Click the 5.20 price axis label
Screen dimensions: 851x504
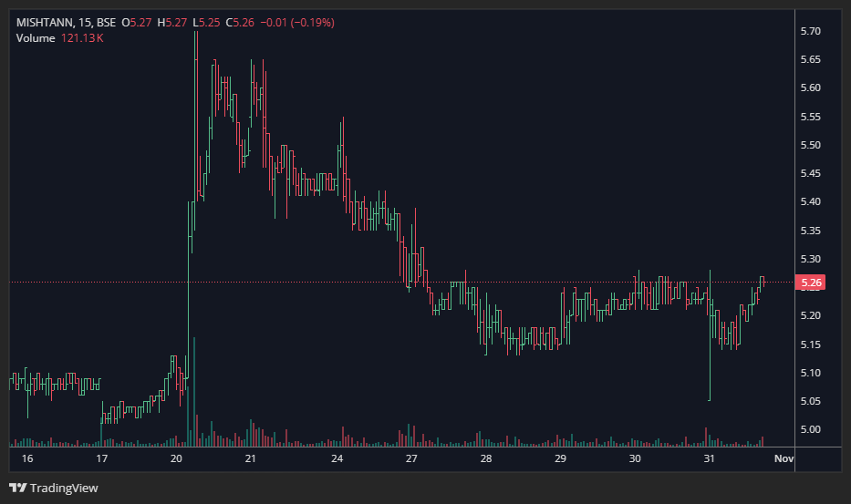810,315
